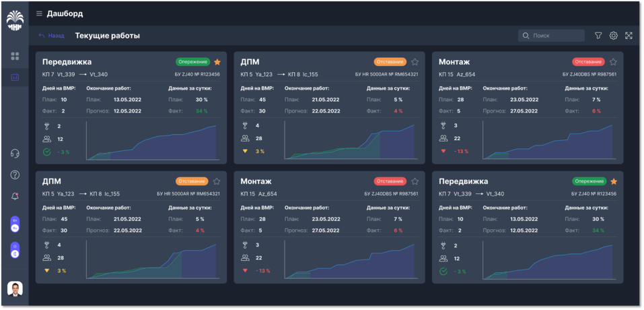Open help via the question mark icon
Image resolution: width=644 pixels, height=310 pixels.
coord(15,175)
